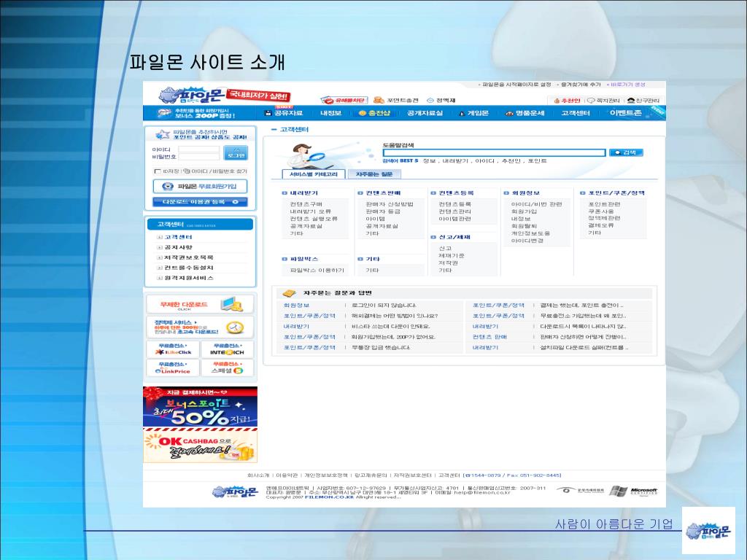Click the INTERICH 무료충전소 banner
747x560 pixels.
tap(228, 349)
